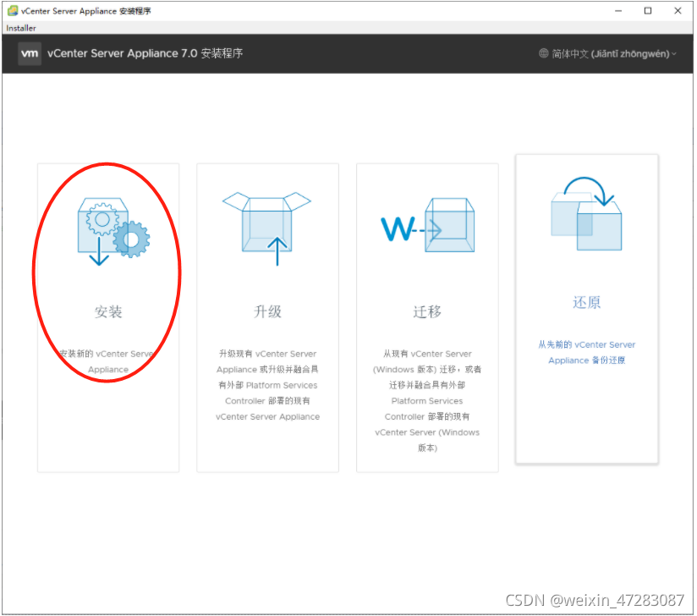
Task: Click '从先前的 vCenter Server Appliance 备份还原' description
Action: [587, 352]
